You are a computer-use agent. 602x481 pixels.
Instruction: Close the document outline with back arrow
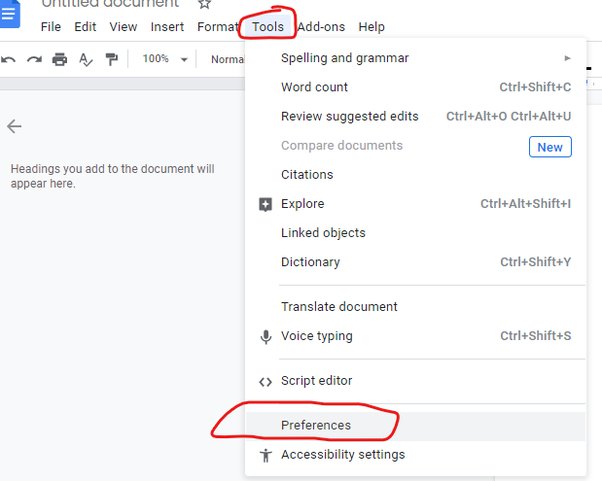[14, 126]
